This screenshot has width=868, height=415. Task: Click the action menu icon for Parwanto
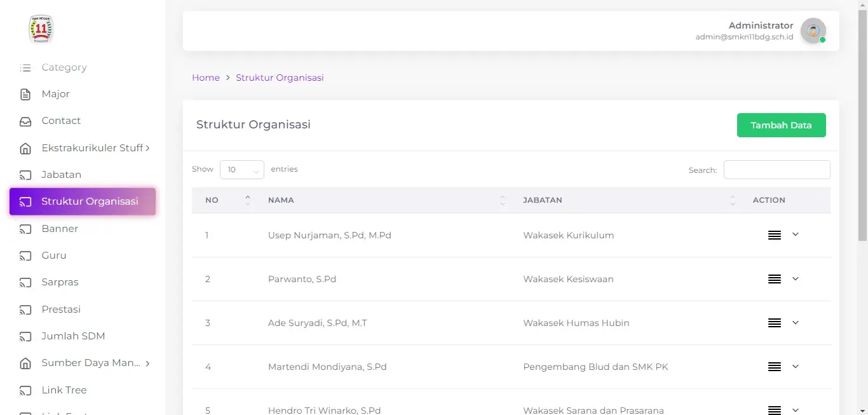[x=775, y=279]
